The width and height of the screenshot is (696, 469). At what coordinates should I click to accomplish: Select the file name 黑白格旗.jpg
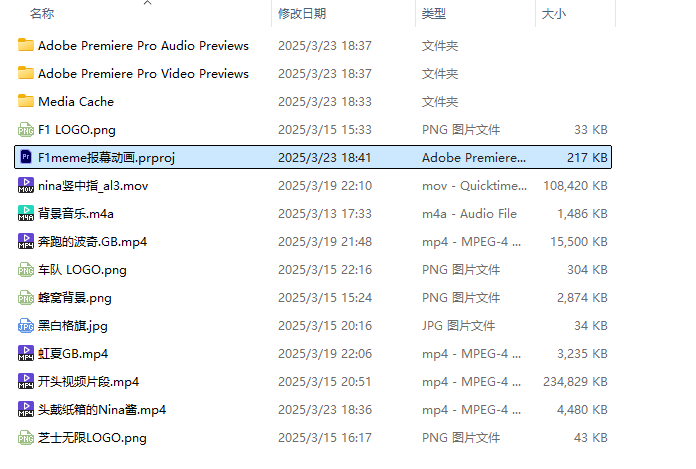click(73, 326)
